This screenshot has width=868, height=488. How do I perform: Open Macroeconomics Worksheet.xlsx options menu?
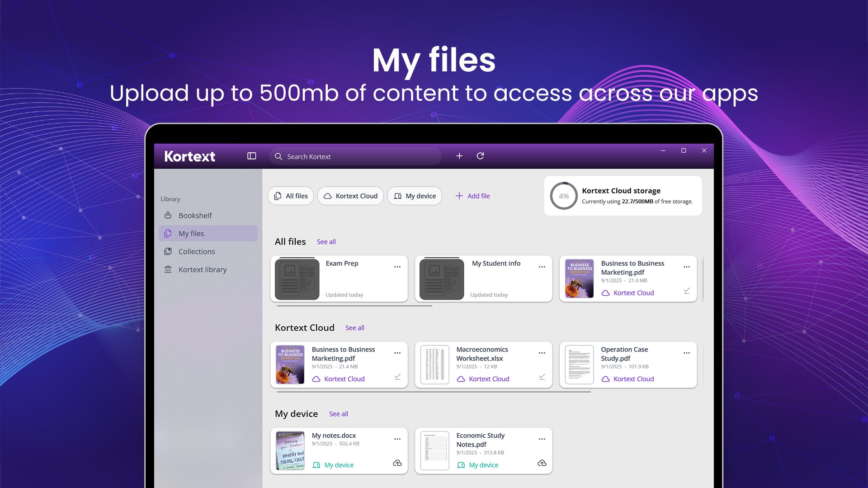pyautogui.click(x=542, y=353)
